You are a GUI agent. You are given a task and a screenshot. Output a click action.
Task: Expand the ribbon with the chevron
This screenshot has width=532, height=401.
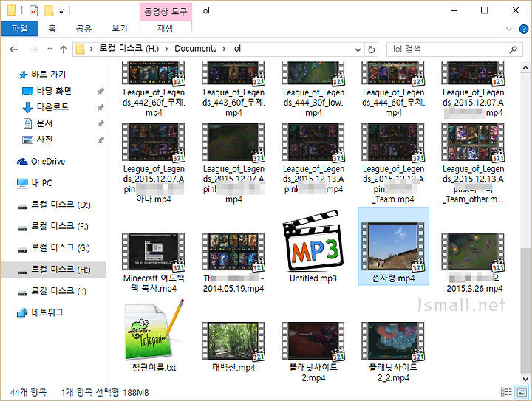(508, 29)
